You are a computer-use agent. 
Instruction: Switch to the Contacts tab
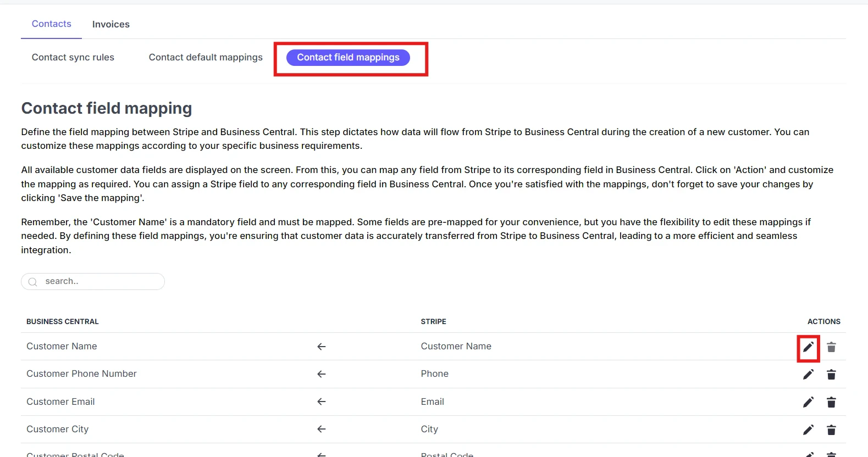(52, 24)
